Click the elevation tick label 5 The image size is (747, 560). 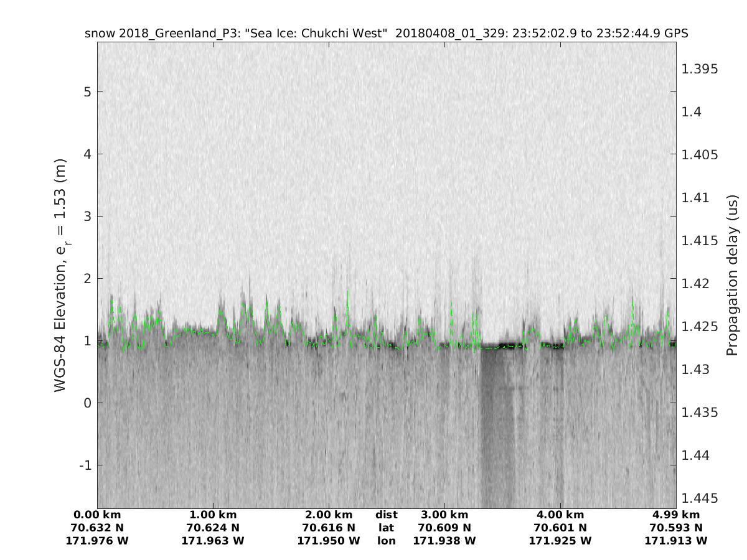(x=87, y=92)
